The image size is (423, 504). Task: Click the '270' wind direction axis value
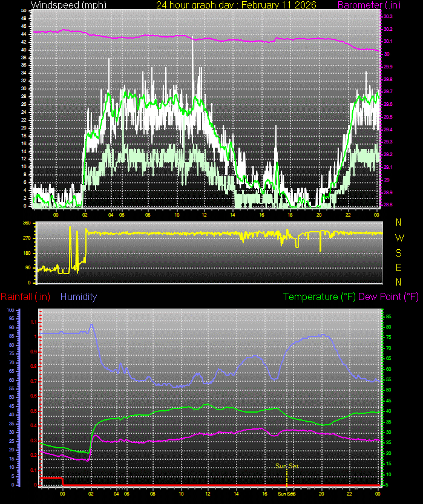27,238
